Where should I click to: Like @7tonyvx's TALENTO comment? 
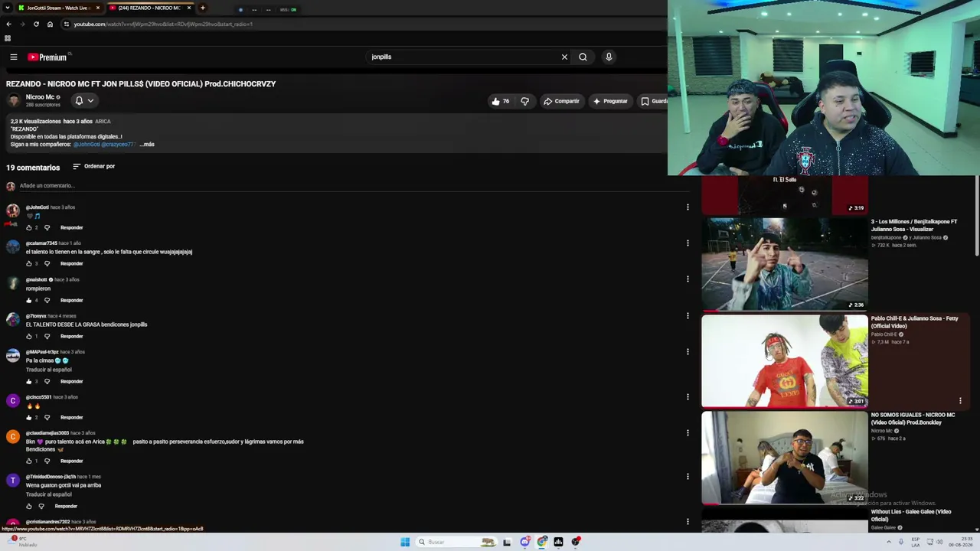tap(29, 336)
